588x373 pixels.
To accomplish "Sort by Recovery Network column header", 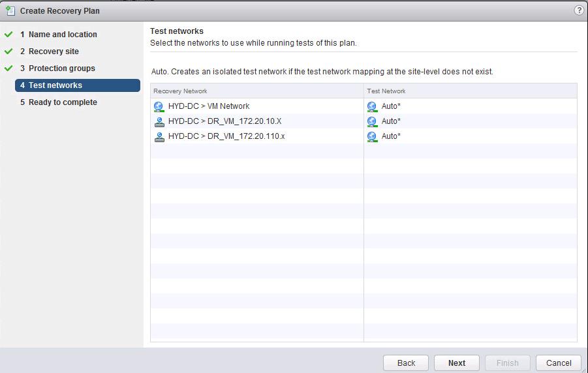I will coord(257,91).
